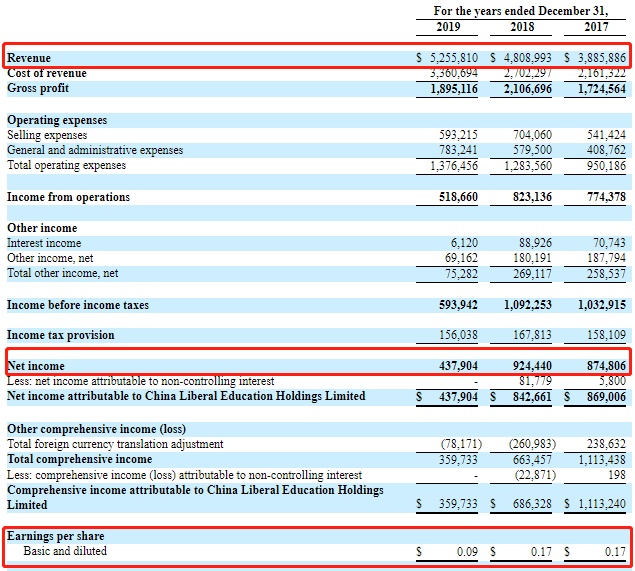
Task: Click the Earnings per share heading
Action: tap(55, 536)
